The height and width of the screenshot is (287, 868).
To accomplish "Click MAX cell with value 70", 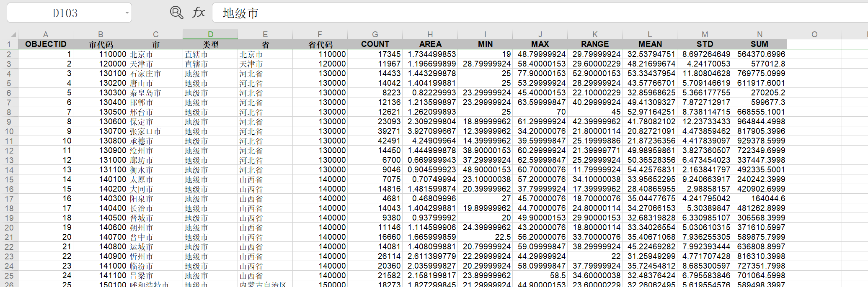I will click(x=540, y=112).
